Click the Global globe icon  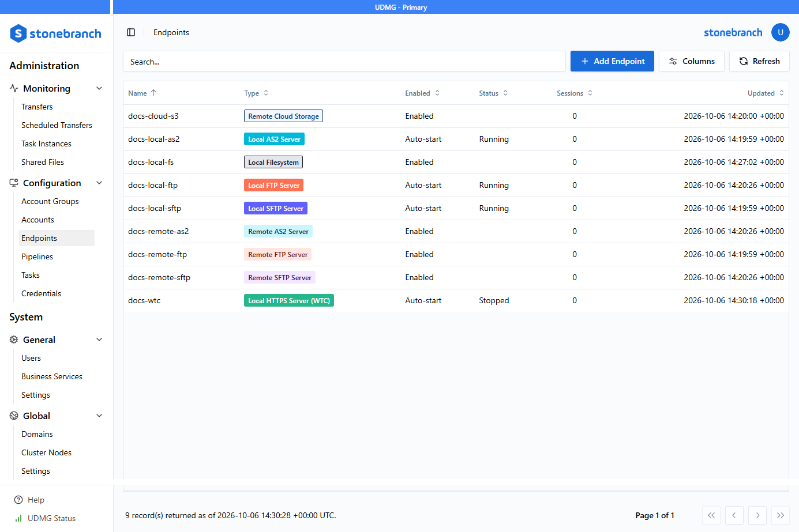point(14,416)
